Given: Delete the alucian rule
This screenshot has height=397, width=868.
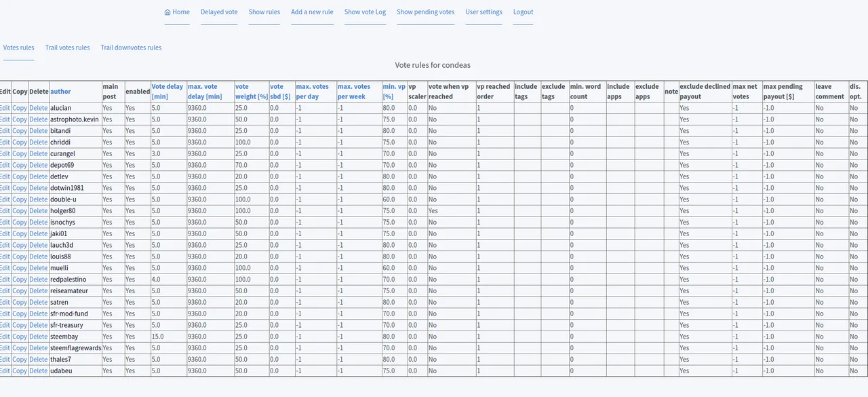Looking at the screenshot, I should pyautogui.click(x=39, y=108).
